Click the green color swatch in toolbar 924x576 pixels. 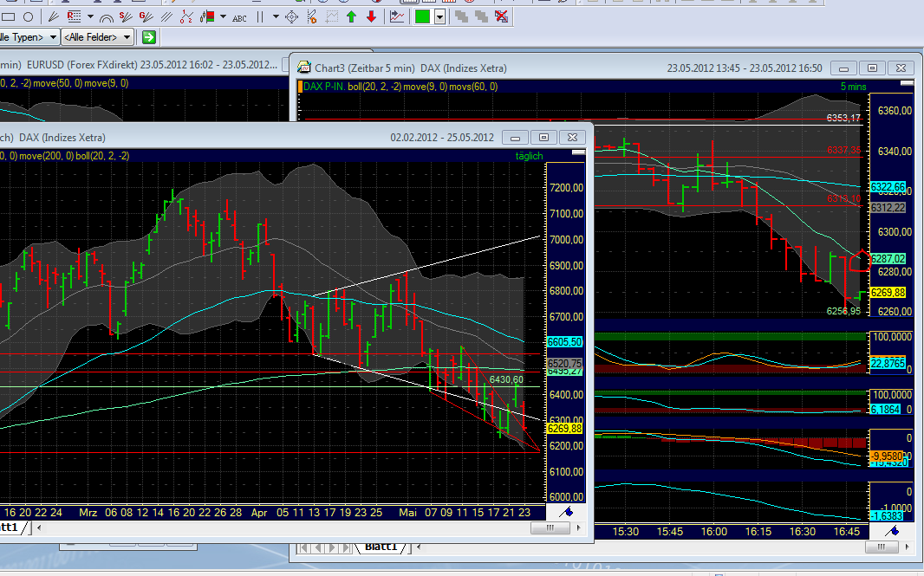pos(424,16)
